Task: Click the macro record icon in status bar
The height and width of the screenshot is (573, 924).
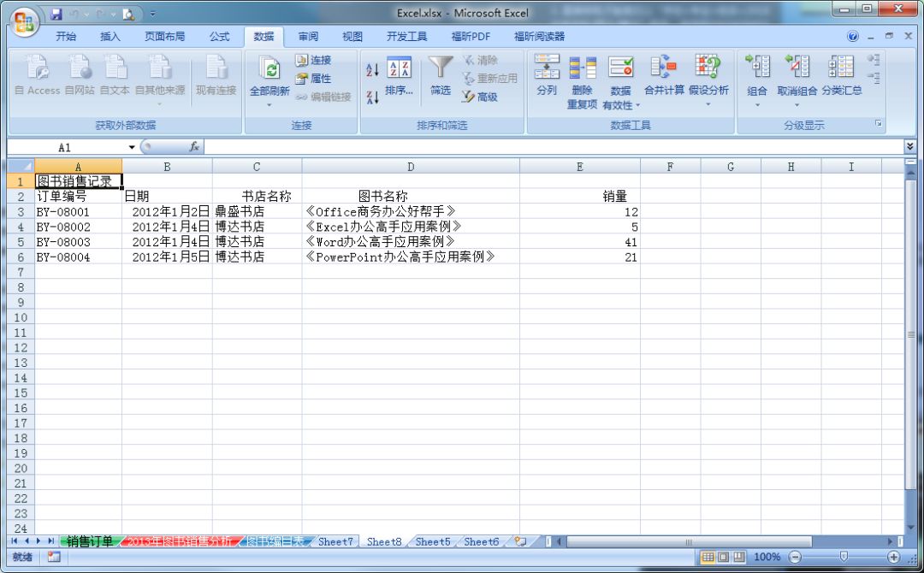Action: [x=54, y=557]
